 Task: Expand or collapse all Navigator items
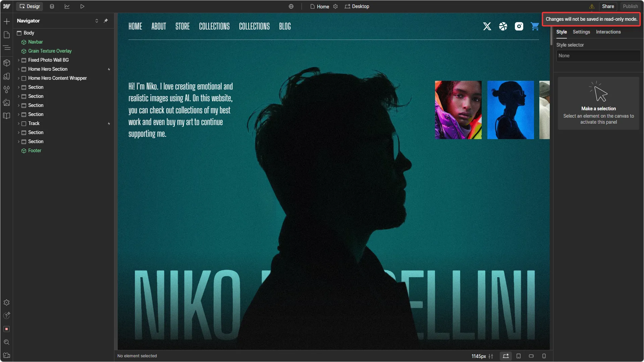click(97, 21)
